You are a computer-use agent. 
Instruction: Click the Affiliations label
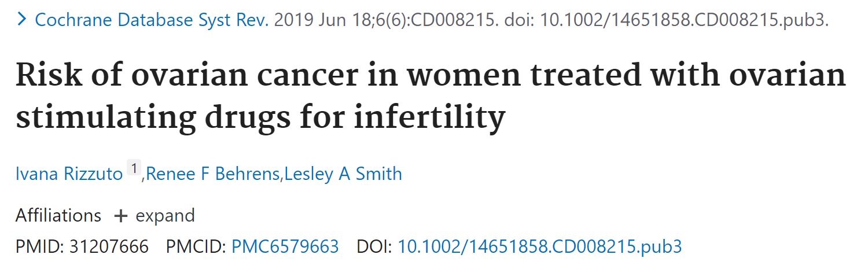click(x=58, y=216)
